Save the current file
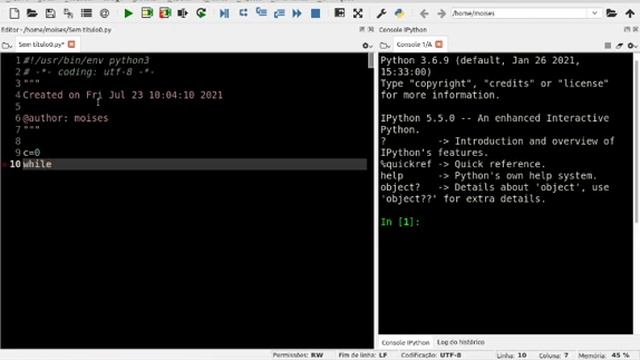The width and height of the screenshot is (640, 360). coord(50,13)
